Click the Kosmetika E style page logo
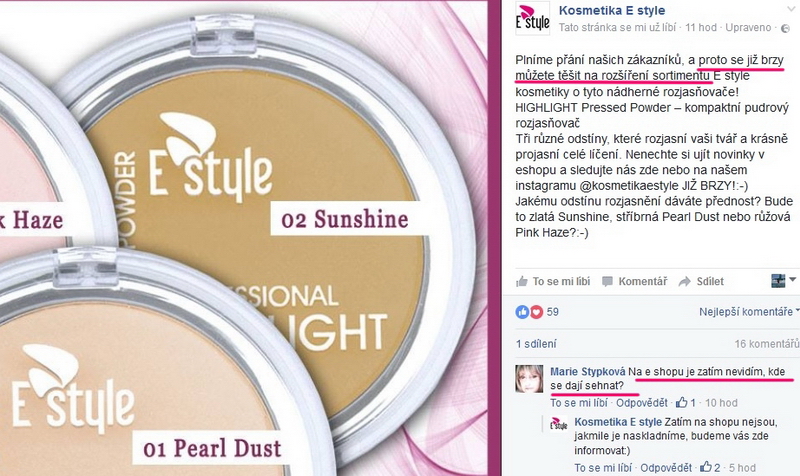 (x=533, y=18)
